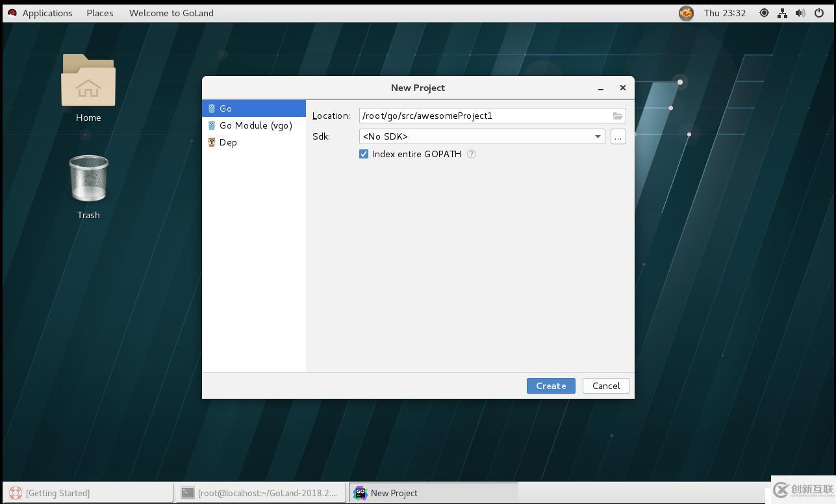Switch to New Project taskbar entry
836x504 pixels.
(x=433, y=493)
